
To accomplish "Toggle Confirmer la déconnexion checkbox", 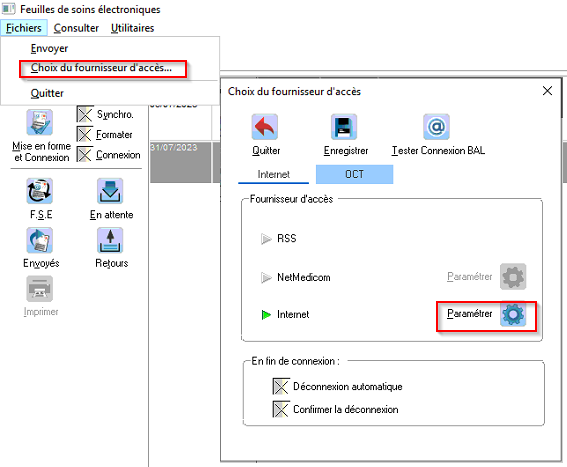I will pyautogui.click(x=281, y=409).
